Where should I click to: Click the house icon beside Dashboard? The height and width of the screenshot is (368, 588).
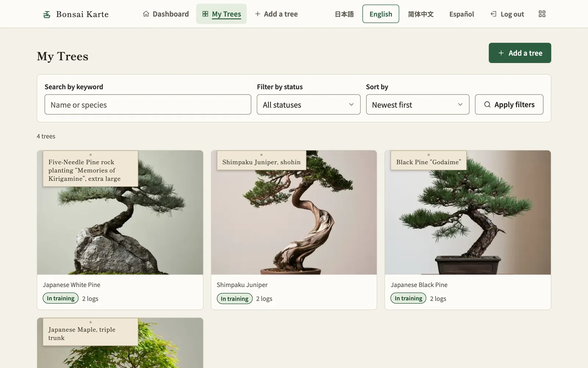pos(146,14)
